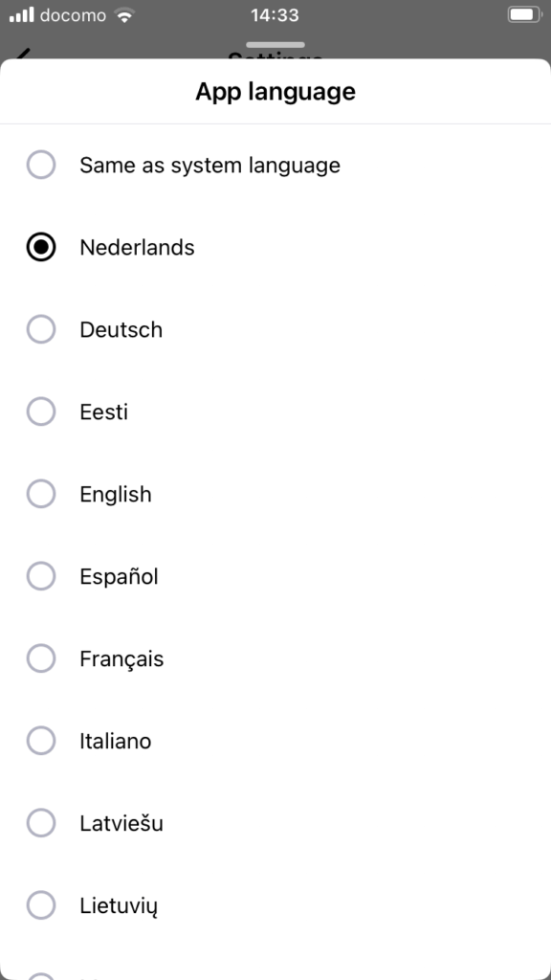Tap the sheet grabber handle above the title
The image size is (551, 980).
point(275,45)
